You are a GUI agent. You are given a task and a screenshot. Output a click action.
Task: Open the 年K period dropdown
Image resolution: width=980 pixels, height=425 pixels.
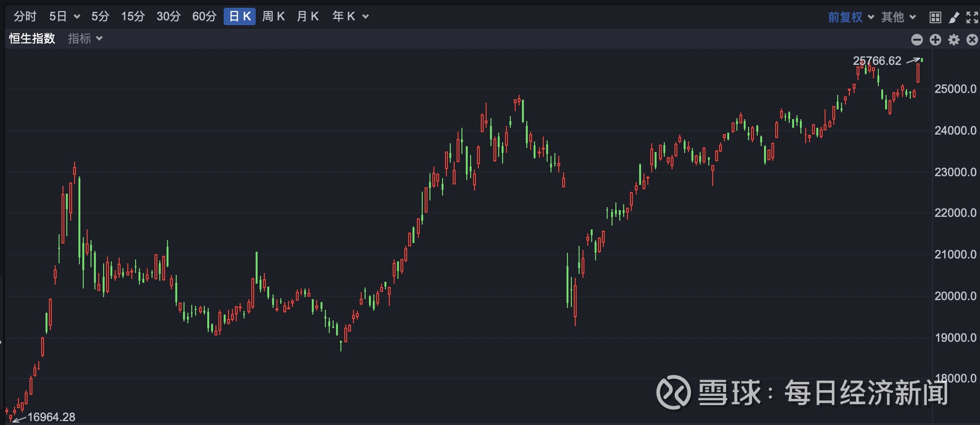351,16
